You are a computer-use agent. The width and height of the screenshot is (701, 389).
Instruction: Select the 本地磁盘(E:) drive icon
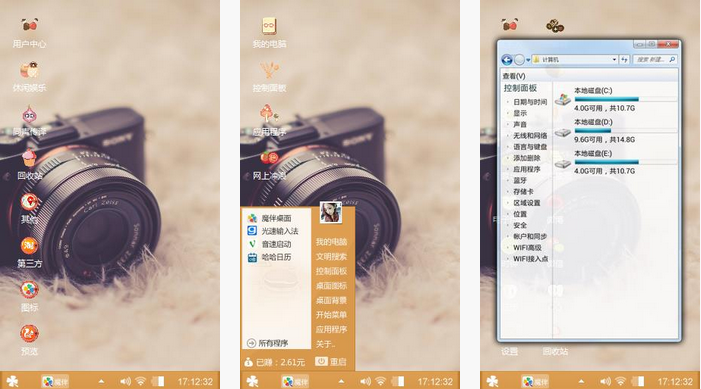click(x=563, y=164)
